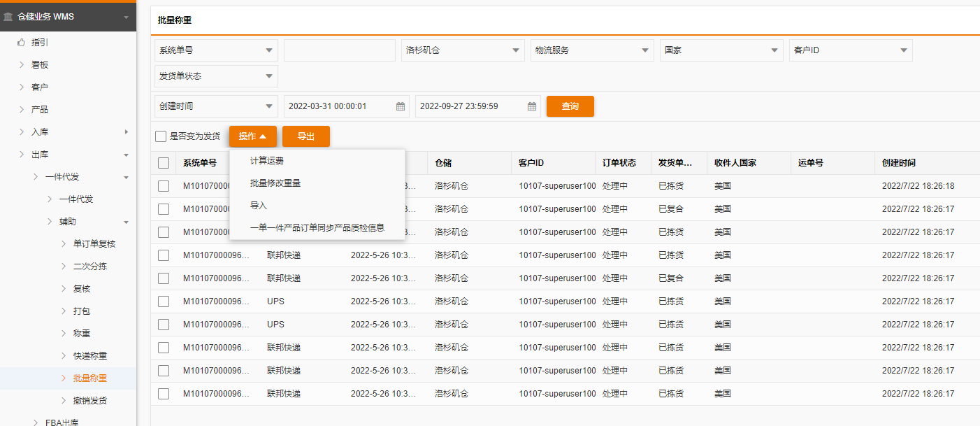Open the 洛杉矶仓 warehouse dropdown
The width and height of the screenshot is (980, 426).
[463, 50]
